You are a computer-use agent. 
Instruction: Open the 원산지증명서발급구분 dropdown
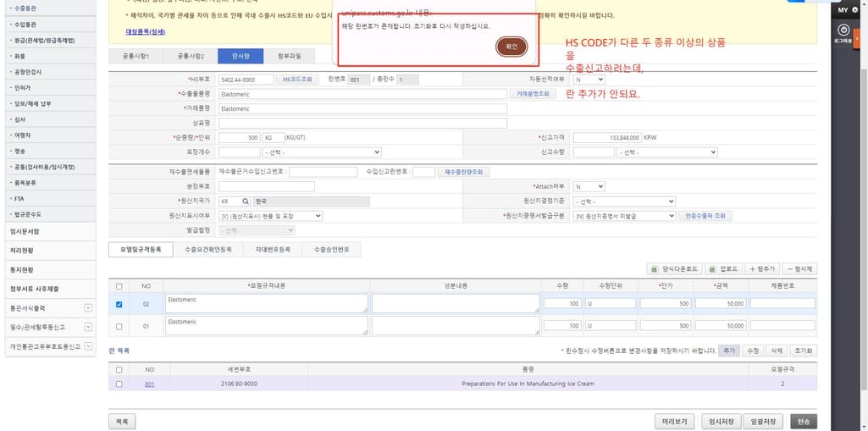(x=624, y=216)
